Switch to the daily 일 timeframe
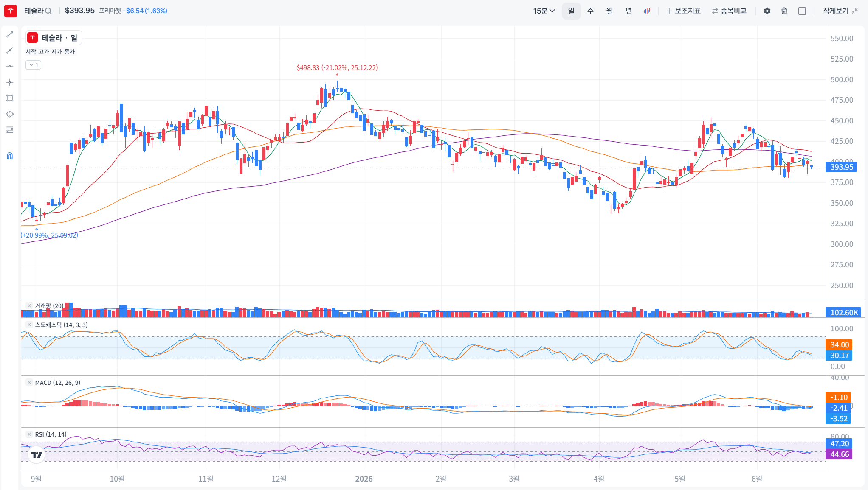Screen dimensions: 868x490 (x=571, y=11)
